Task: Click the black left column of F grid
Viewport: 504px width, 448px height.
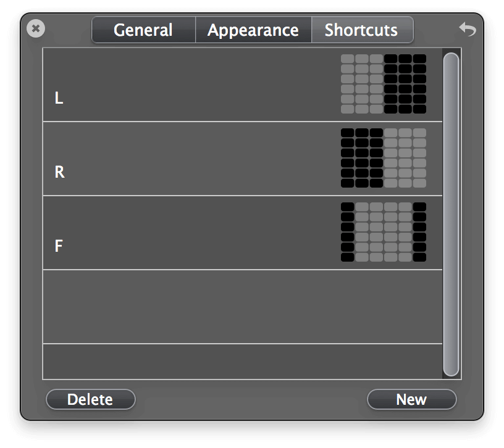Action: pos(347,232)
